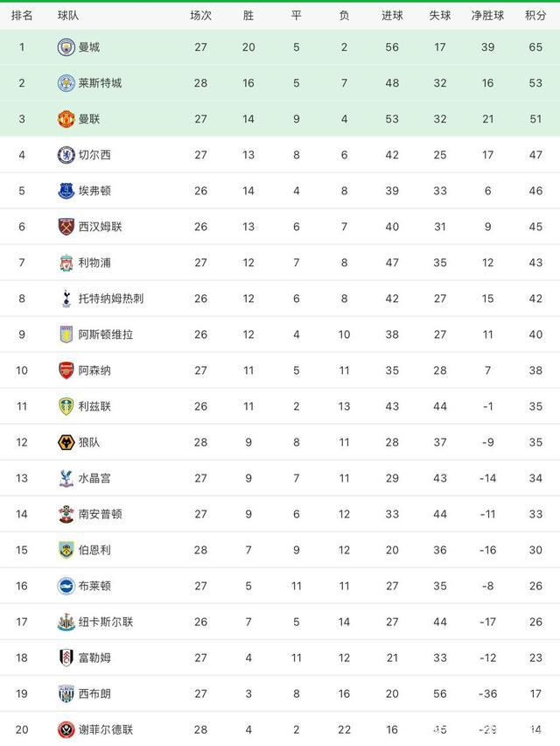The image size is (560, 746).
Task: Open the 水晶宫 team name link
Action: click(94, 478)
